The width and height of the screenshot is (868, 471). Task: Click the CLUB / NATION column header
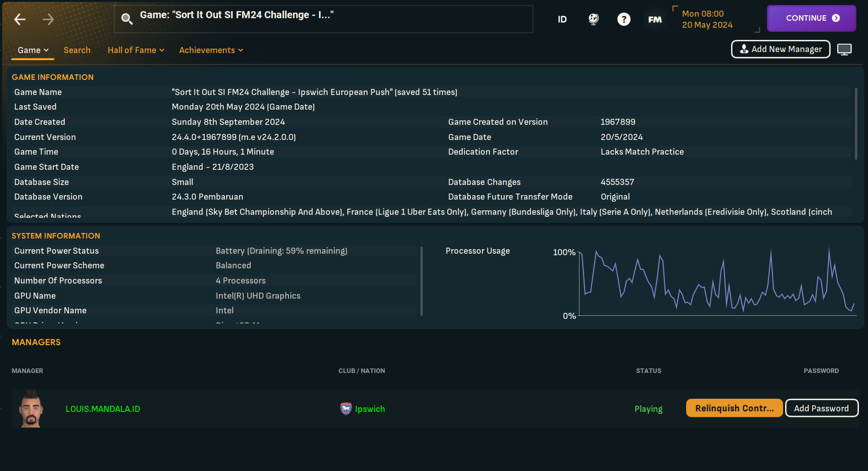click(x=362, y=370)
